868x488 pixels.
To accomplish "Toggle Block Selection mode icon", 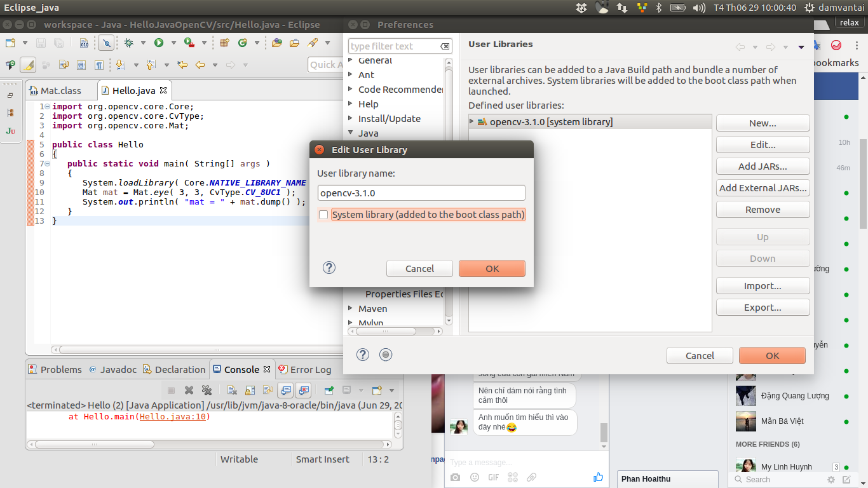I will 81,65.
